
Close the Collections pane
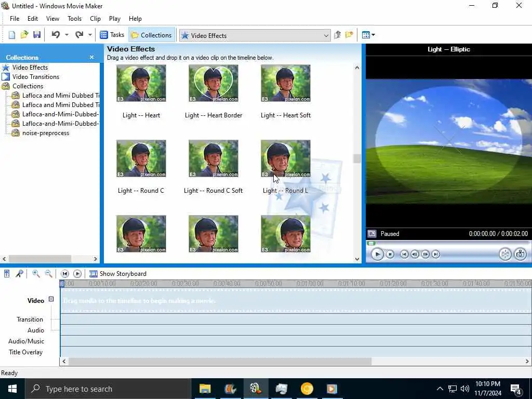point(91,57)
